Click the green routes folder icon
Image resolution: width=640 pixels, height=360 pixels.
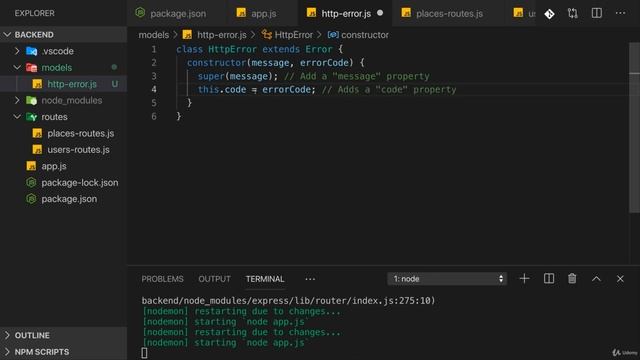click(x=31, y=117)
